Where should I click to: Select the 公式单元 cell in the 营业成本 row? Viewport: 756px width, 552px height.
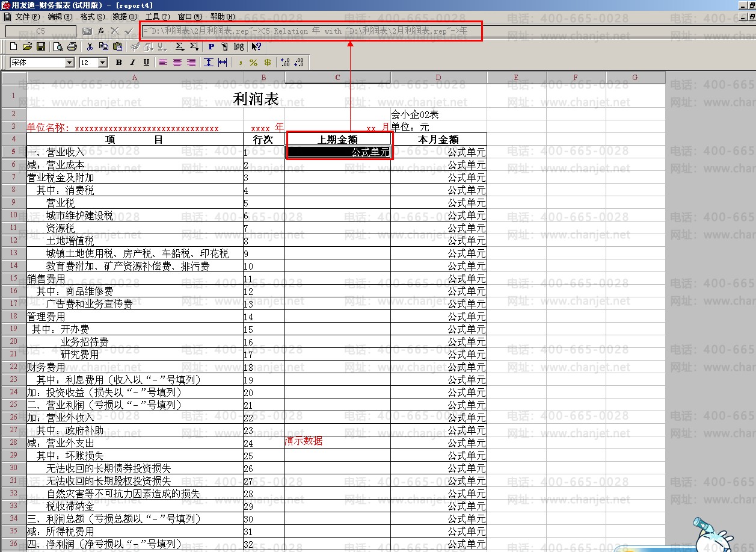click(438, 164)
